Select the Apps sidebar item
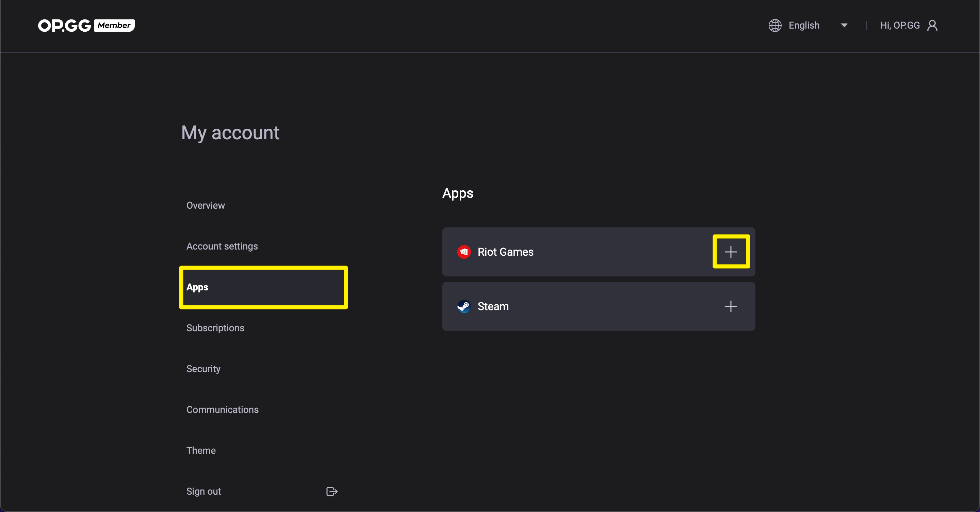 [263, 287]
